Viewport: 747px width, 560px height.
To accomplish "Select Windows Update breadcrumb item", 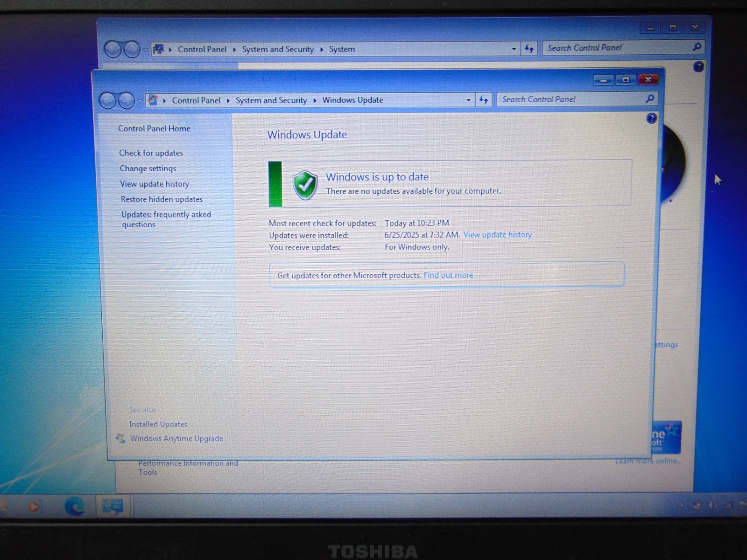I will [x=352, y=100].
